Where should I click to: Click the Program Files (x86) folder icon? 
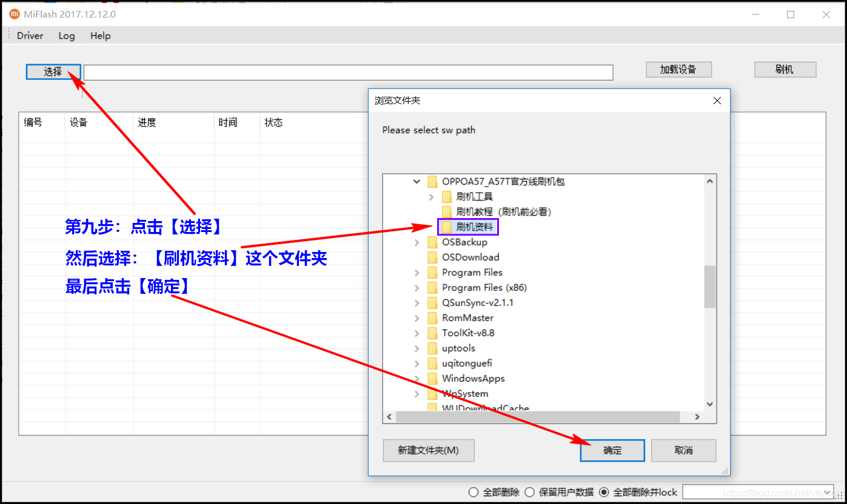click(432, 288)
